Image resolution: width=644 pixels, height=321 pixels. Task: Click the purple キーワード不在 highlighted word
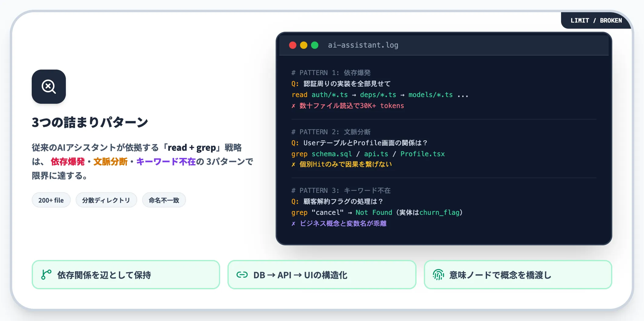pyautogui.click(x=166, y=162)
